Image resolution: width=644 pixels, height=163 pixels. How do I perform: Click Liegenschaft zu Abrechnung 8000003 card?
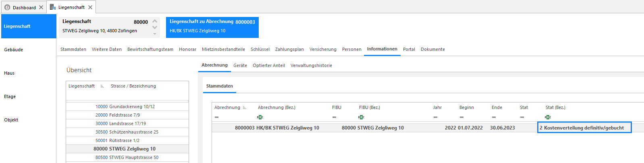pos(212,27)
